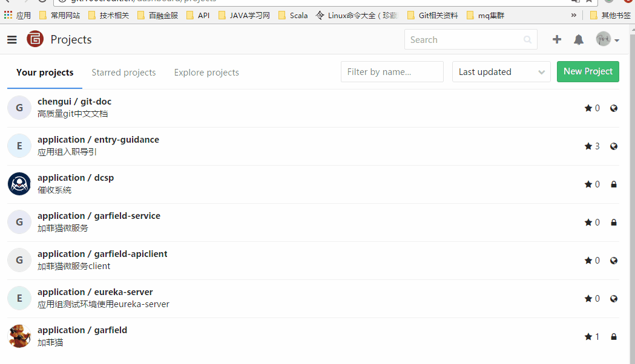Click the entry-guidance project avatar E
Screen dimensions: 635x364
(x=19, y=146)
